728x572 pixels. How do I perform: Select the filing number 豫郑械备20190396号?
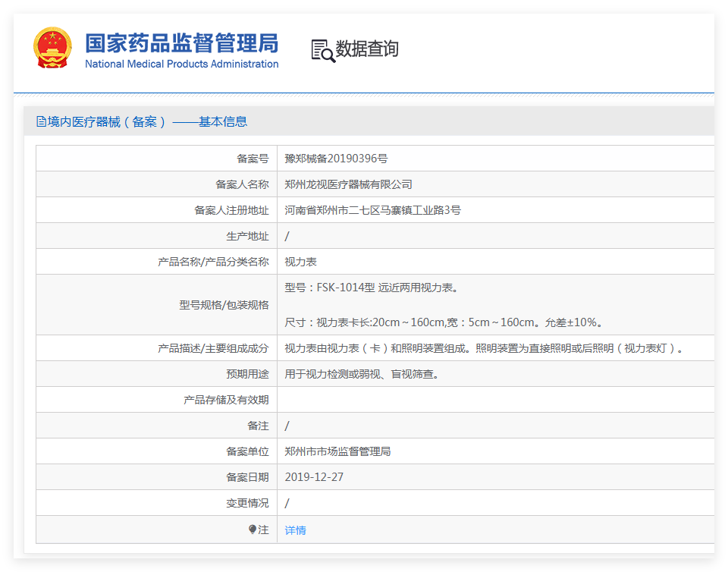pos(336,159)
